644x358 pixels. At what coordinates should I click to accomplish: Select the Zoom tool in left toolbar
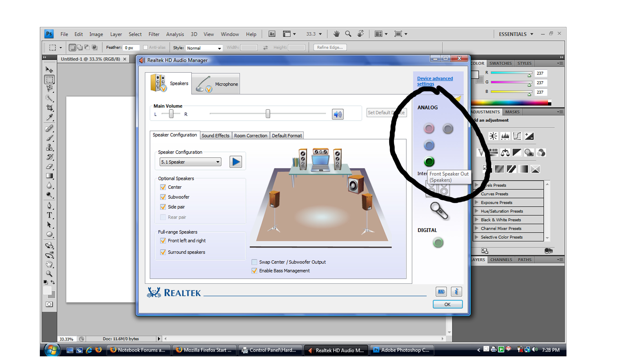point(49,274)
